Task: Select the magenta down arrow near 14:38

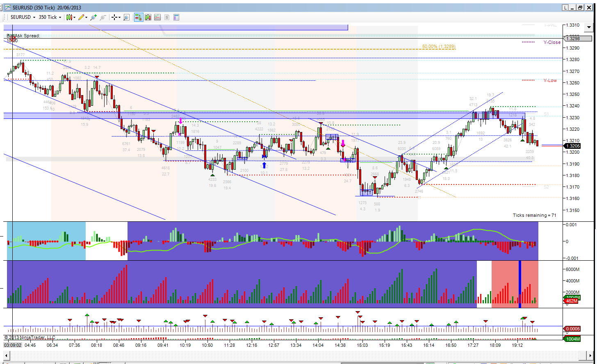Action: point(343,143)
